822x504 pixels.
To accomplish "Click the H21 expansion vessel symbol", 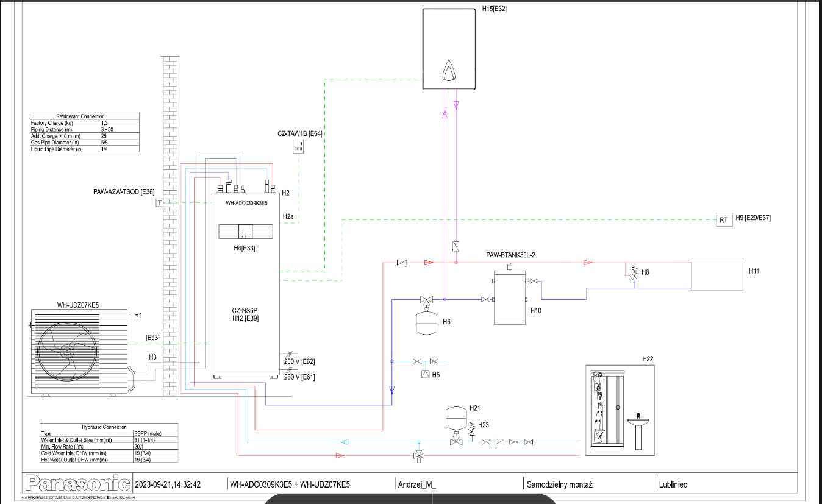I will click(x=455, y=418).
